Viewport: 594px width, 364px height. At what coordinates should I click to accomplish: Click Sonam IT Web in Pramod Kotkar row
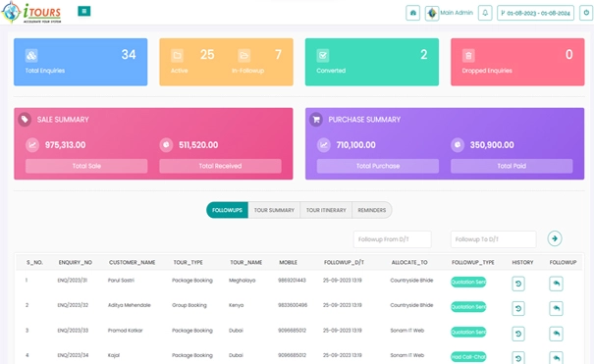click(x=406, y=331)
